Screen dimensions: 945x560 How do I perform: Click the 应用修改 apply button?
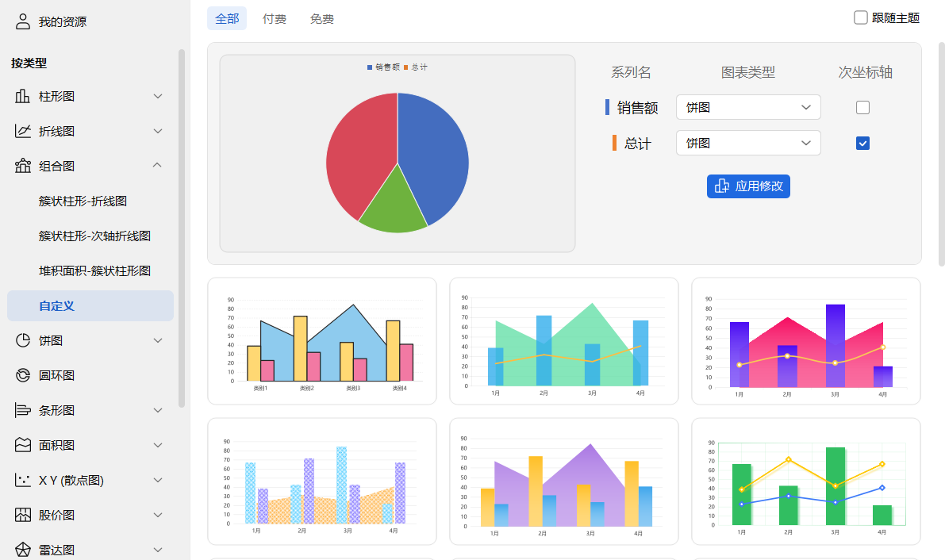tap(748, 186)
